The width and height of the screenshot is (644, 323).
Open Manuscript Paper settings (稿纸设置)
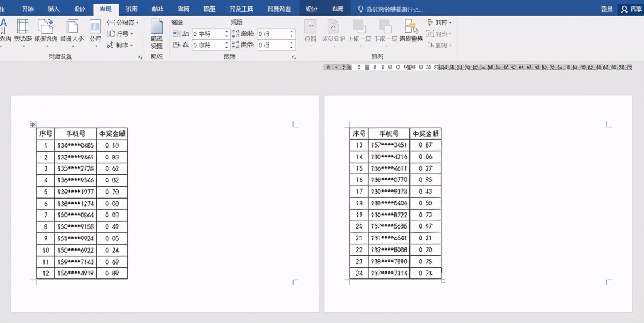[157, 34]
